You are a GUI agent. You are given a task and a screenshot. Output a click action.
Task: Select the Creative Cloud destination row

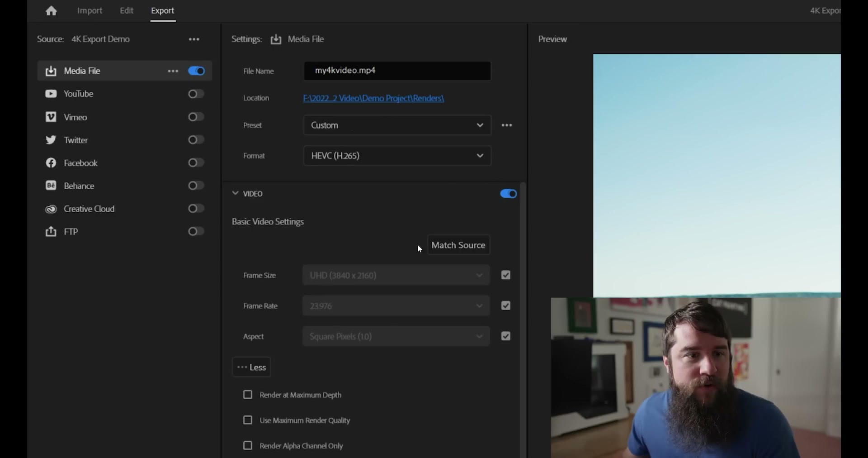(x=124, y=209)
